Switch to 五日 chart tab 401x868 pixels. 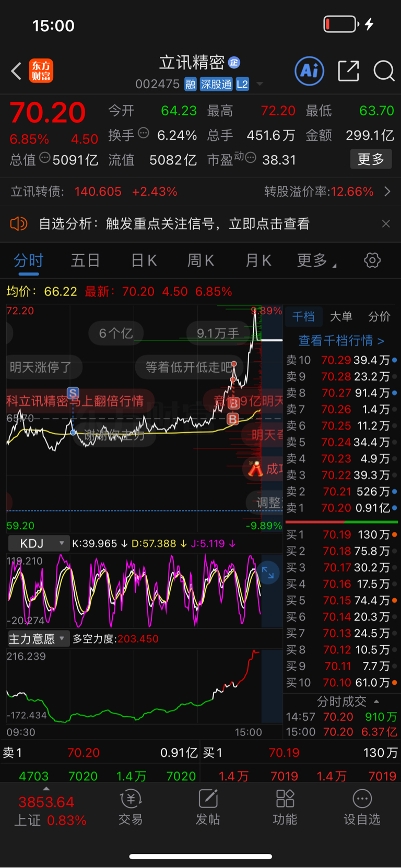[x=85, y=260]
